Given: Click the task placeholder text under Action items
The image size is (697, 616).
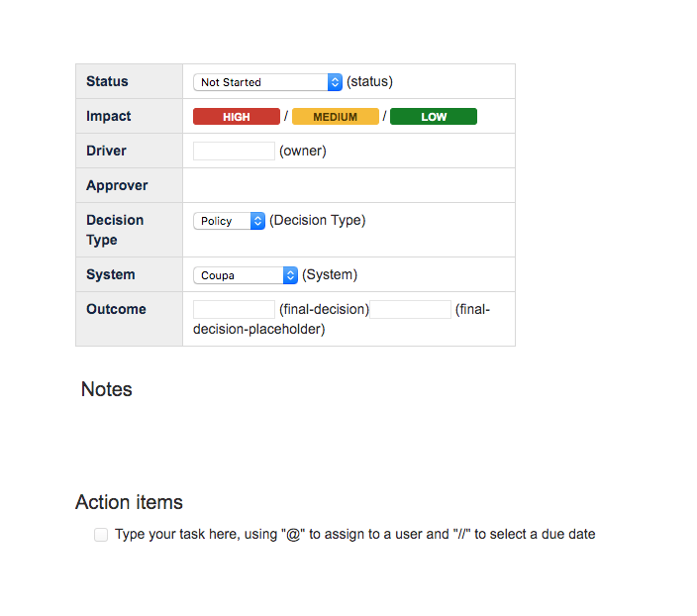Looking at the screenshot, I should coord(354,534).
